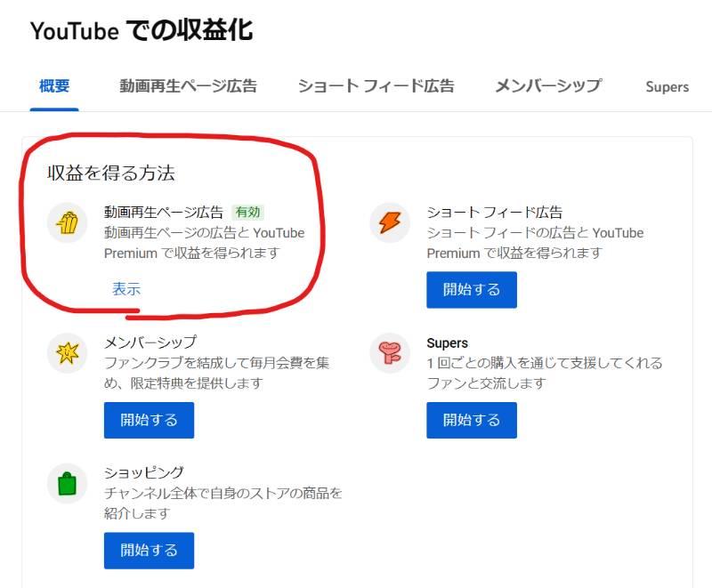Click the YouTube での収益化 page title
Screen dimensions: 712x588
click(x=142, y=31)
